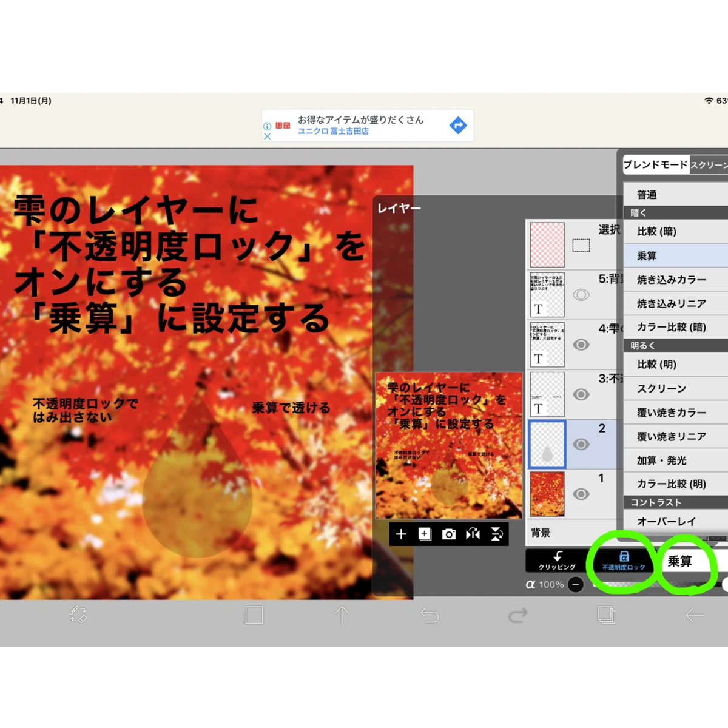Click the white opacity slider knob
Screen dimensions: 728x728
point(725,584)
